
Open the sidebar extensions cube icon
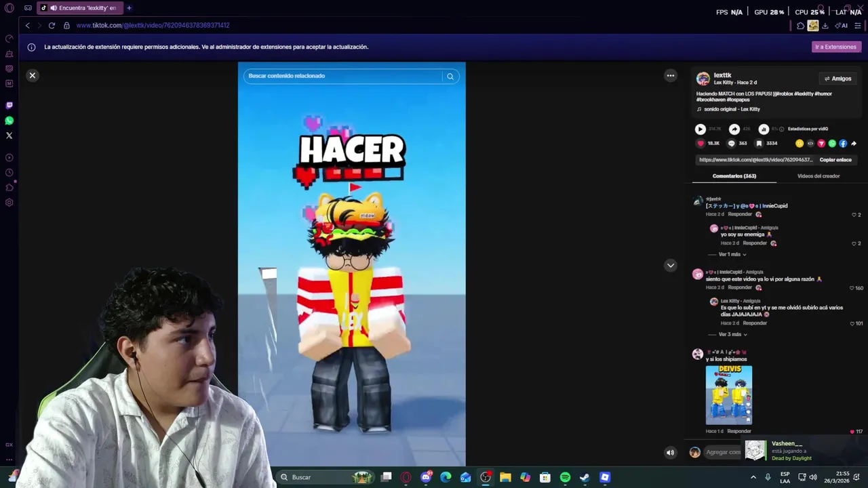[x=9, y=188]
